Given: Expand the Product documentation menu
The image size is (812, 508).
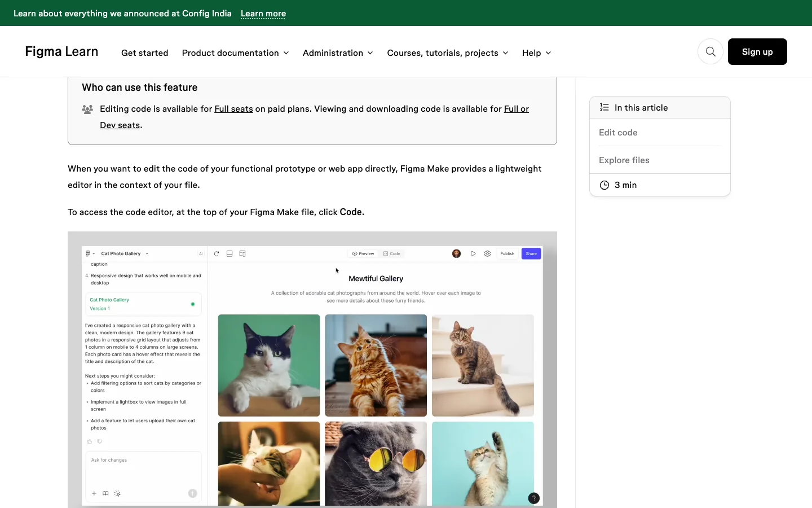Looking at the screenshot, I should [235, 53].
